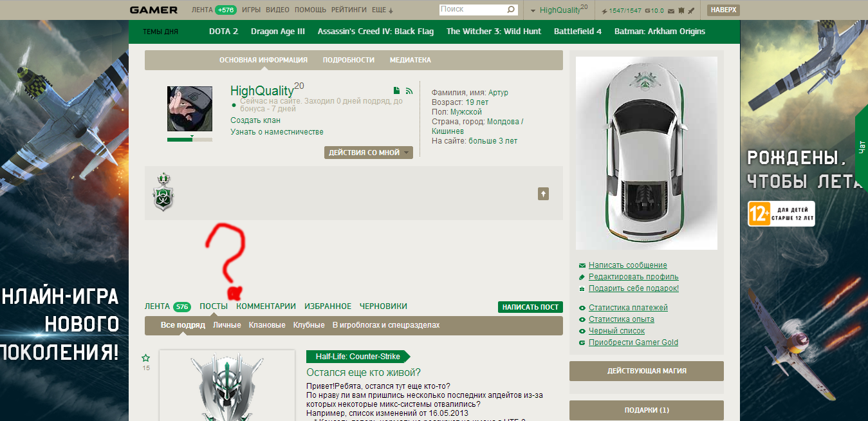Open the КОММЕНТАРИИ tab

(266, 306)
